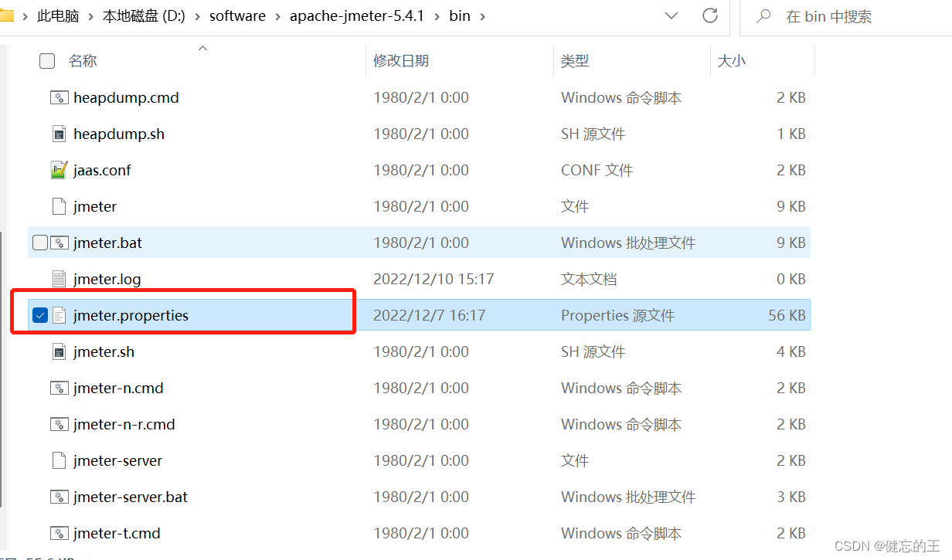Screen dimensions: 952x560
Task: Click the jmeter-t.cmd file icon
Action: point(59,533)
